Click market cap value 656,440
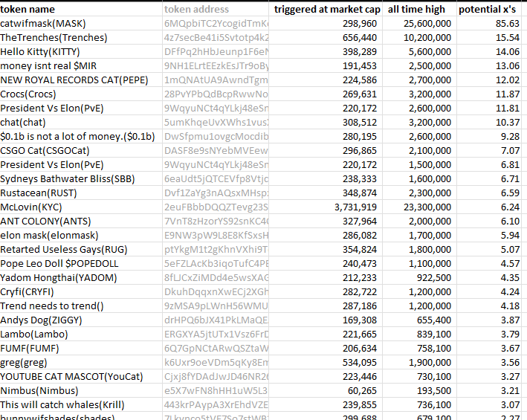The height and width of the screenshot is (420, 527). 326,38
